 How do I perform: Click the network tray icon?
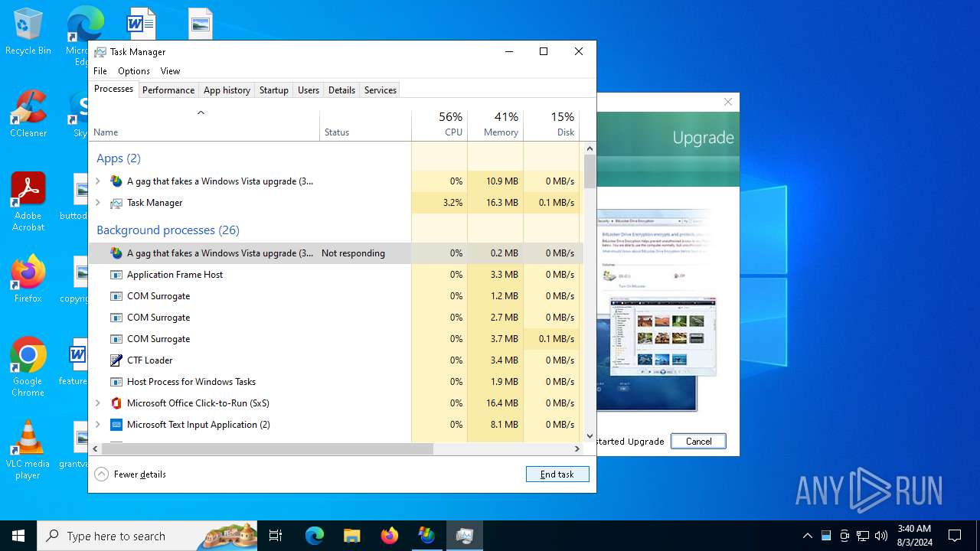[x=863, y=536]
